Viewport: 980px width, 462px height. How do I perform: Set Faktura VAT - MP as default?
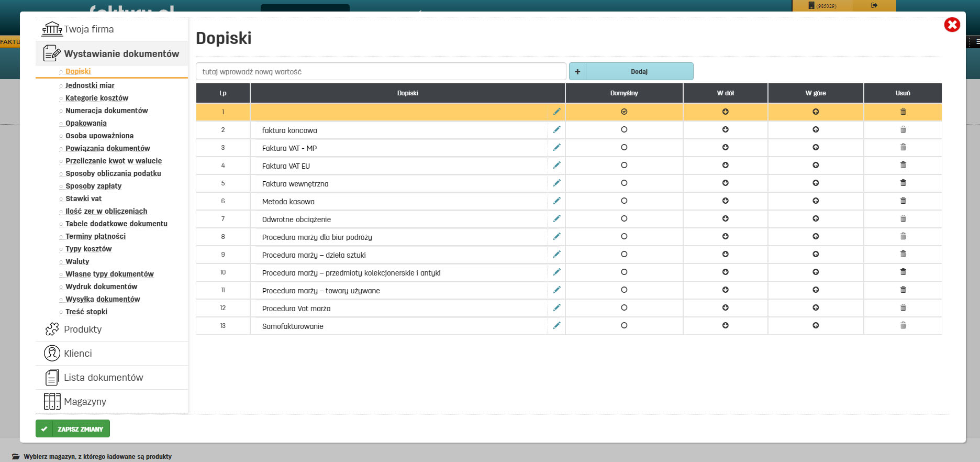coord(623,147)
